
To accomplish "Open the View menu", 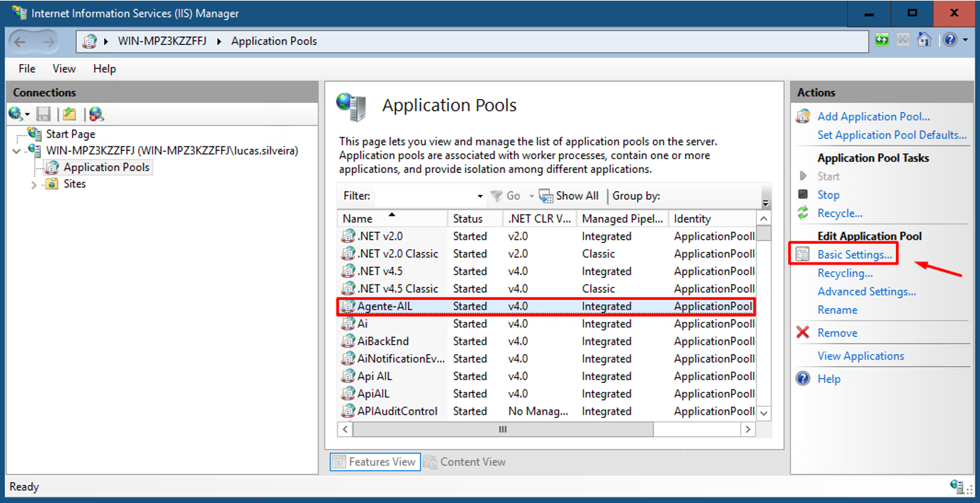I will 64,68.
